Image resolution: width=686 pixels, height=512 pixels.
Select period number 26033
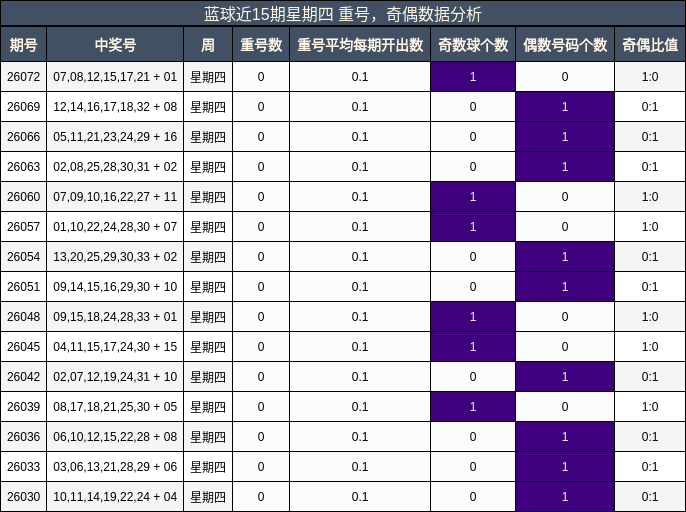click(23, 466)
